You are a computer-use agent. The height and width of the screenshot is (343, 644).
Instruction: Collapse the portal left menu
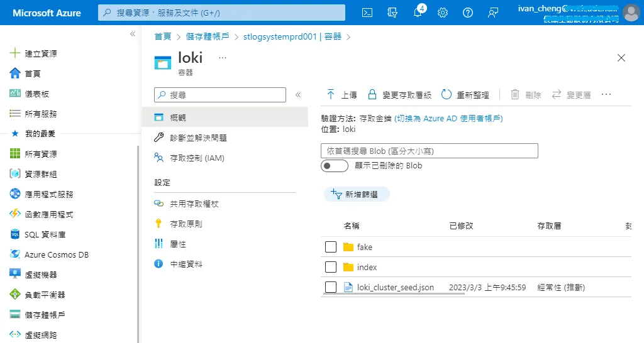133,34
